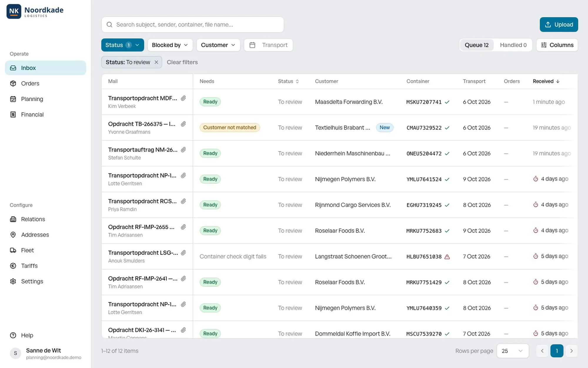The image size is (588, 368).
Task: Open the Addresses page
Action: point(46,235)
